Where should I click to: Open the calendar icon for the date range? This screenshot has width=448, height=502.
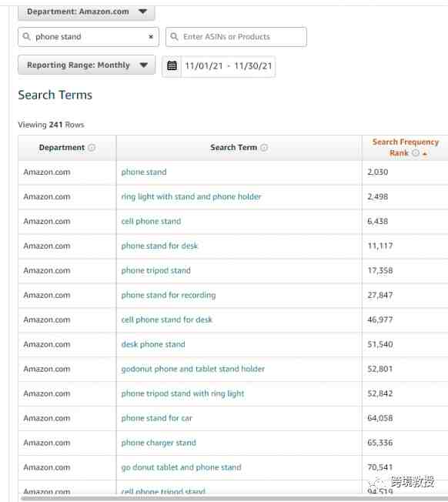point(172,65)
